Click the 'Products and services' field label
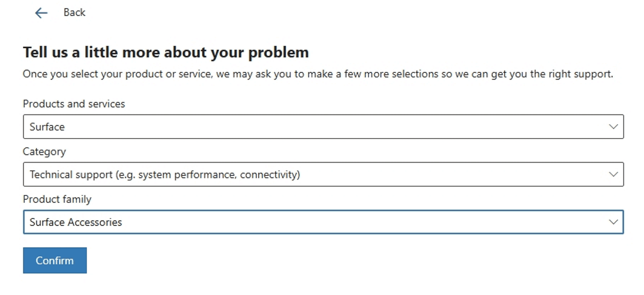The image size is (644, 295). click(74, 104)
